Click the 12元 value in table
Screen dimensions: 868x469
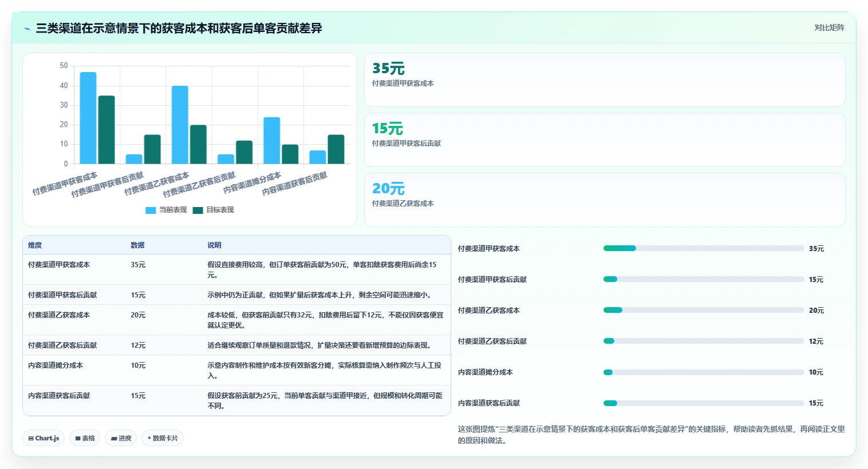[138, 345]
